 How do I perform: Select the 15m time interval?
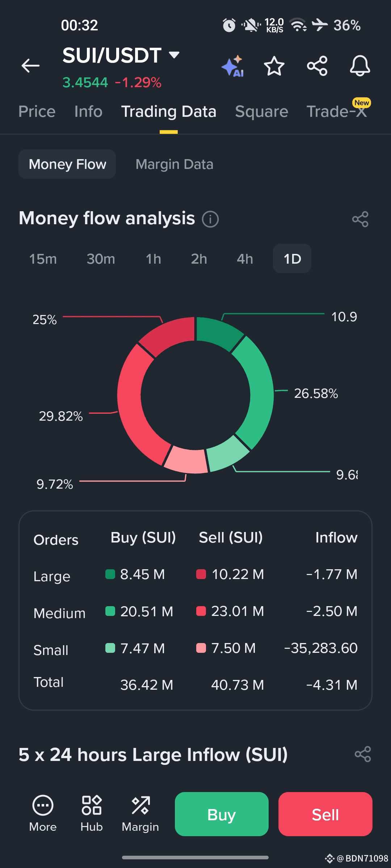coord(43,259)
